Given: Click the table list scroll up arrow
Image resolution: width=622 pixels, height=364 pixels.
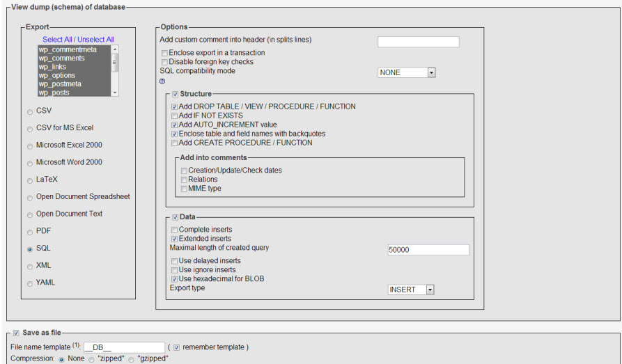Looking at the screenshot, I should click(x=115, y=49).
